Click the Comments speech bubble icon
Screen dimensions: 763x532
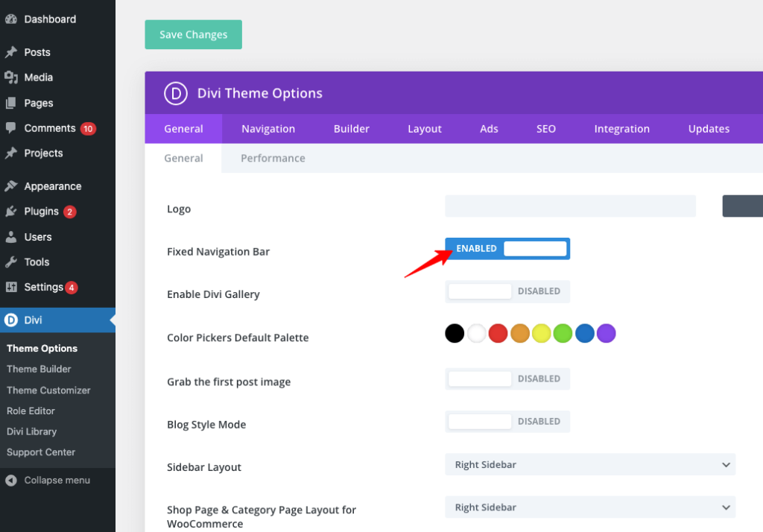pos(11,128)
